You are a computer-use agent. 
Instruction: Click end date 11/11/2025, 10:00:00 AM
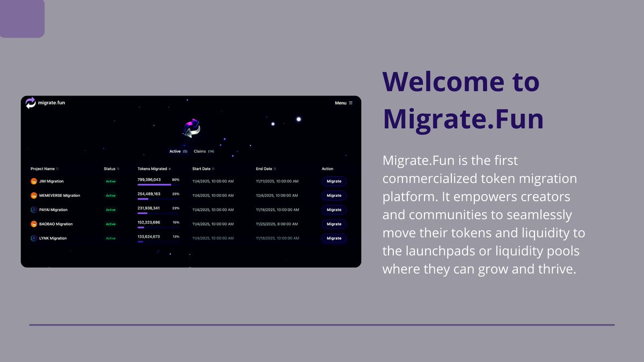point(277,181)
